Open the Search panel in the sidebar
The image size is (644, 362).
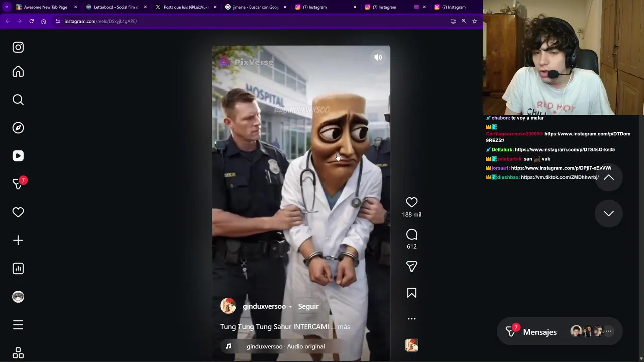pyautogui.click(x=18, y=100)
